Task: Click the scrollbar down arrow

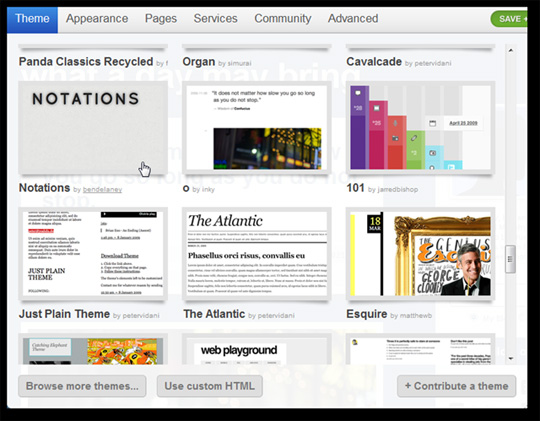Action: [511, 359]
